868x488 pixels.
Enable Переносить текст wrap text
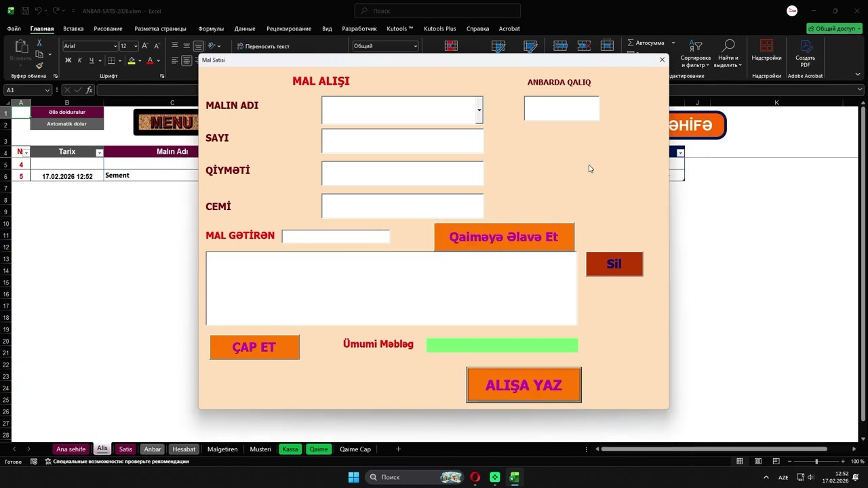[x=263, y=46]
